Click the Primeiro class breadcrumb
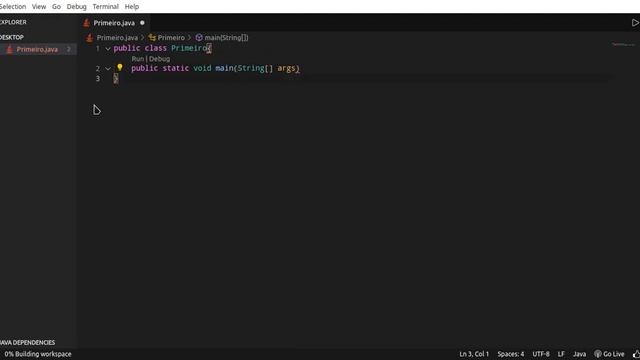640x360 pixels. click(171, 38)
